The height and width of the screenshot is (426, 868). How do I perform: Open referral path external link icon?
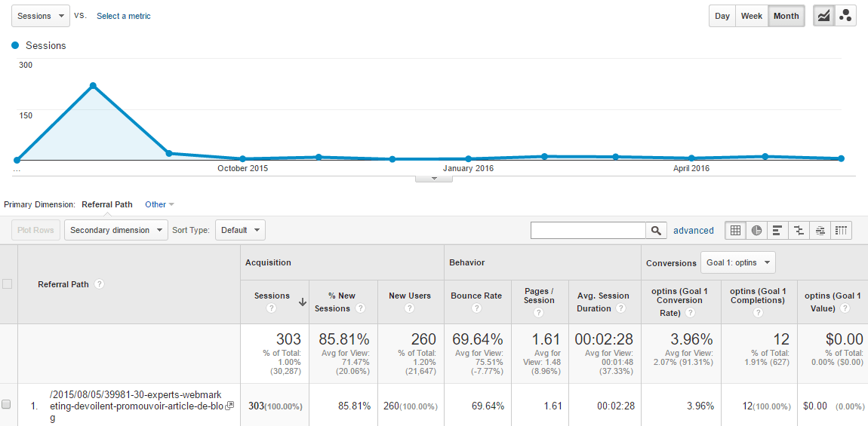point(230,405)
